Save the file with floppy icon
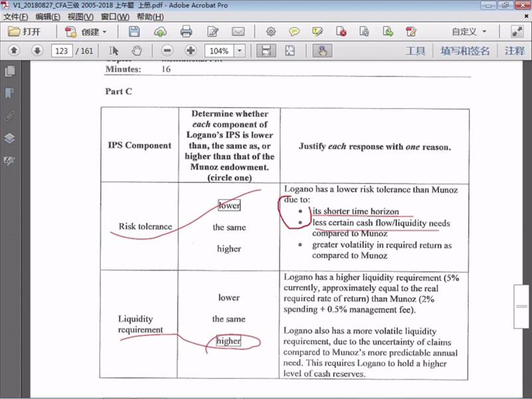This screenshot has width=532, height=399. [134, 31]
